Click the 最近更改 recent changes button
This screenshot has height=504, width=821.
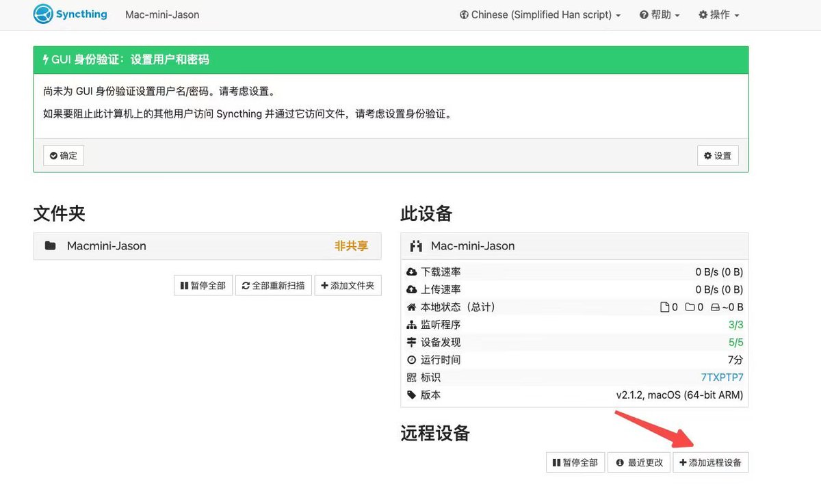(639, 463)
